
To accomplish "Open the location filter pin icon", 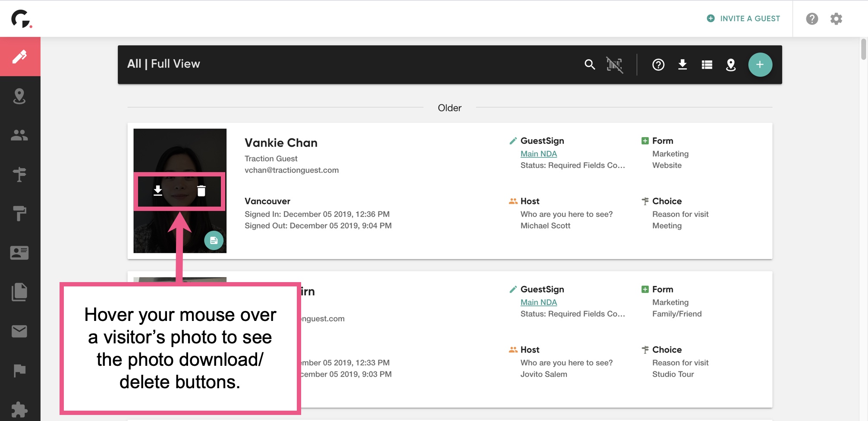I will point(731,65).
